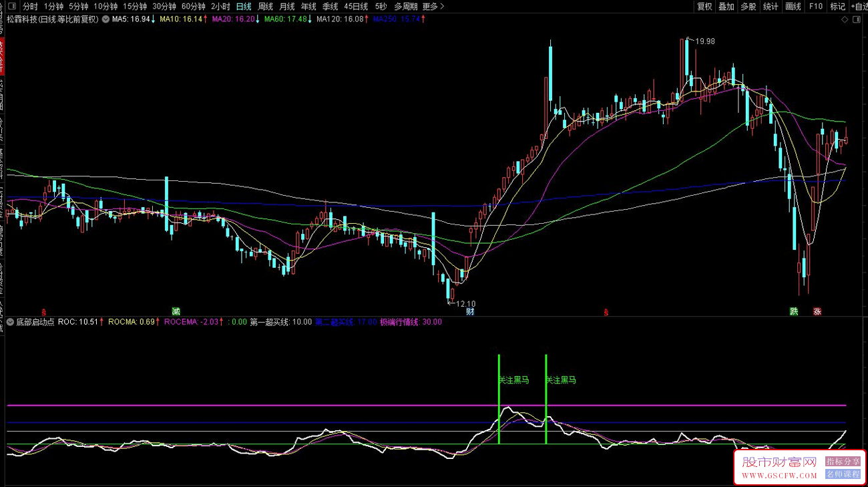Click the diamond icon at top right
Screen dimensions: 868x487
tap(845, 20)
